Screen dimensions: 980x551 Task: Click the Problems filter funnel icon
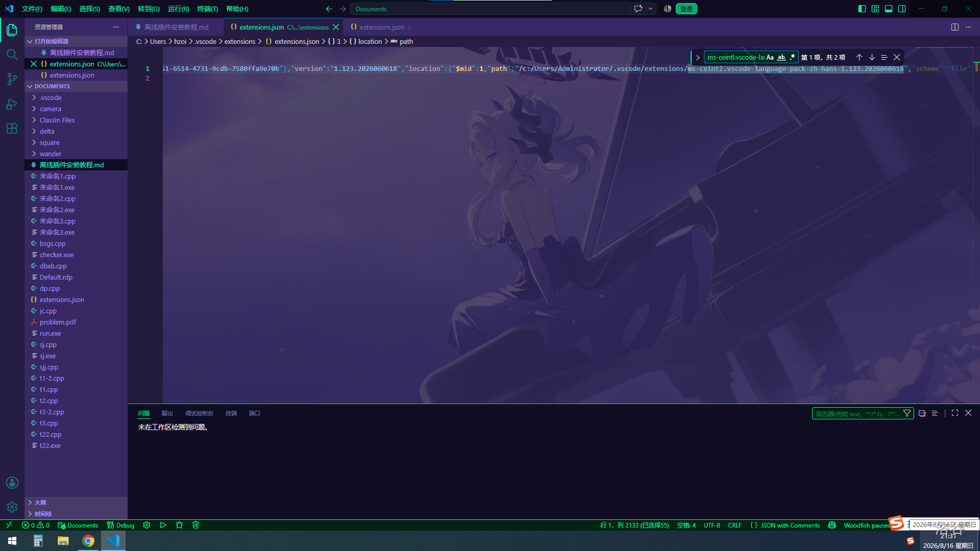(x=907, y=413)
